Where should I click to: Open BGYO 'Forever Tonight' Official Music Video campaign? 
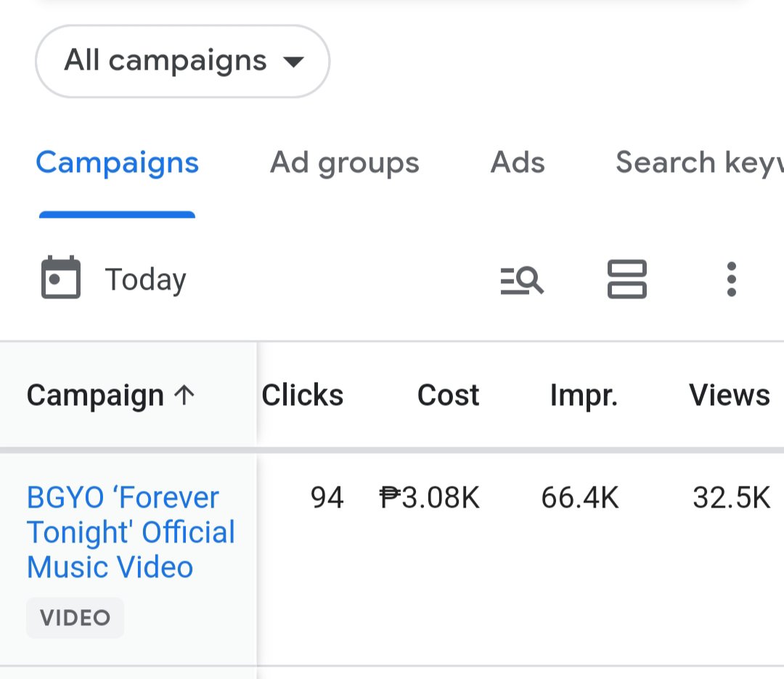(x=131, y=532)
